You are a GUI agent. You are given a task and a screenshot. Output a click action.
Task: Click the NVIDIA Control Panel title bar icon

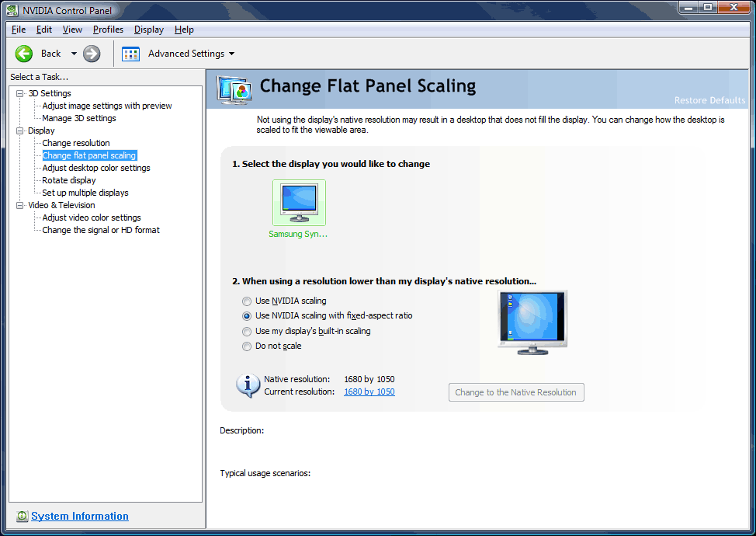pyautogui.click(x=13, y=10)
